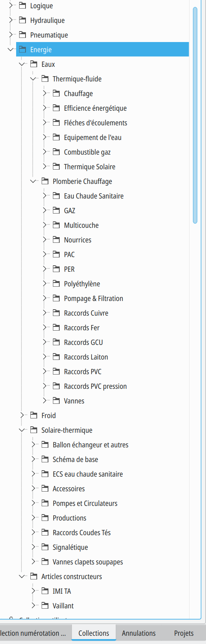Expand the Logique node
206x644 pixels.
coord(11,6)
